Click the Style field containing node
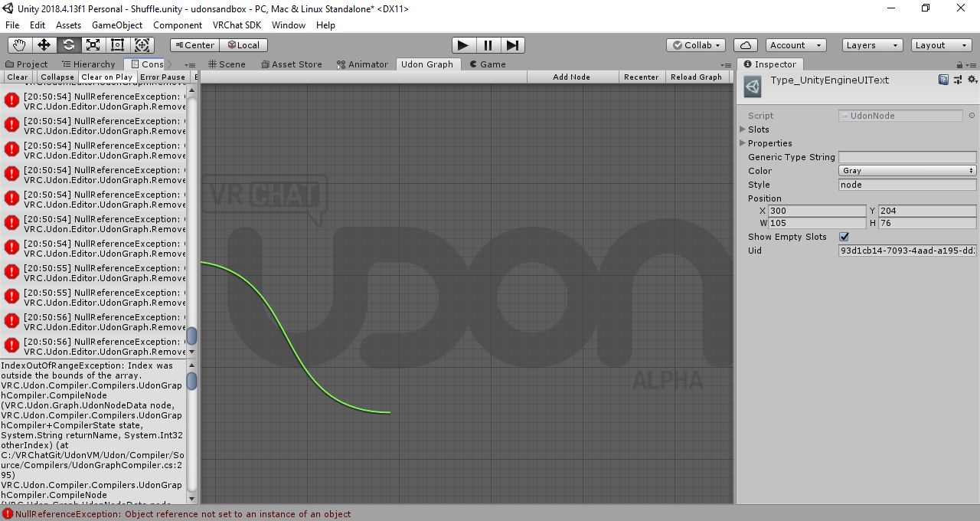Screen dimensions: 980x521 point(907,185)
